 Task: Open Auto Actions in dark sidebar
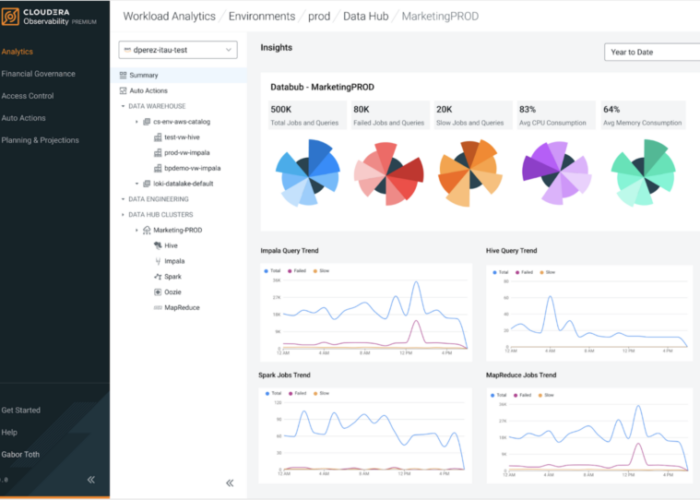point(24,118)
